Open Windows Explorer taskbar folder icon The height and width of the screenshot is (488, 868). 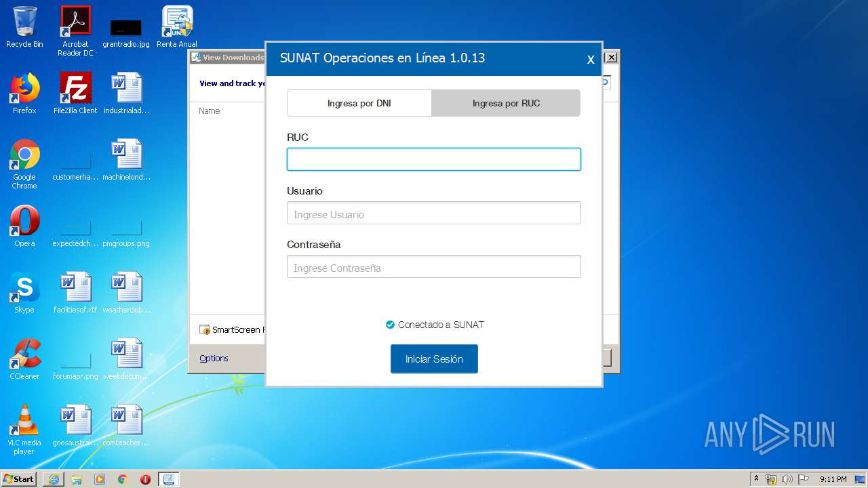pos(77,479)
